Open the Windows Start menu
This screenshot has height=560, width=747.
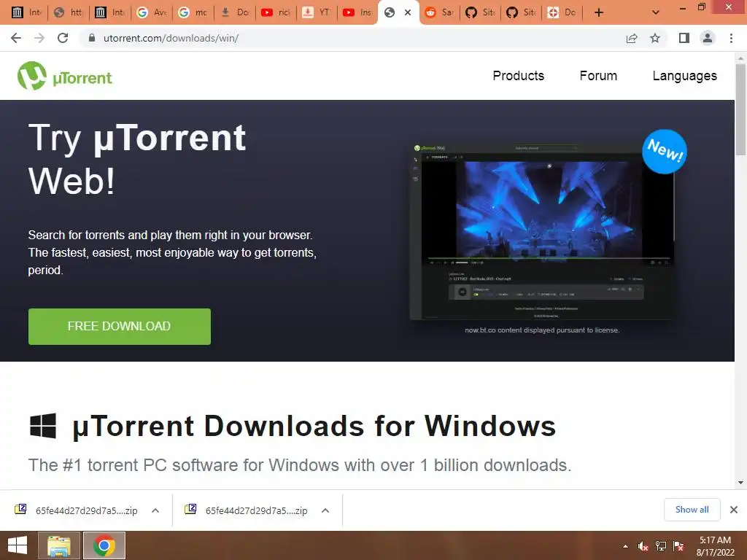coord(18,545)
